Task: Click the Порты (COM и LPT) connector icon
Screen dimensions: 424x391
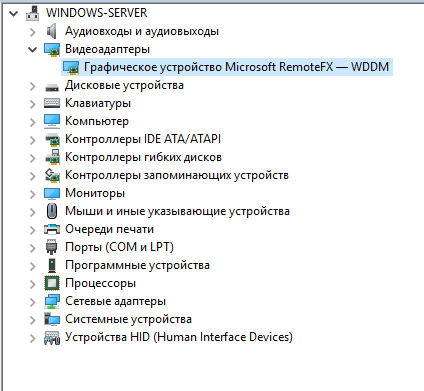Action: [x=52, y=247]
